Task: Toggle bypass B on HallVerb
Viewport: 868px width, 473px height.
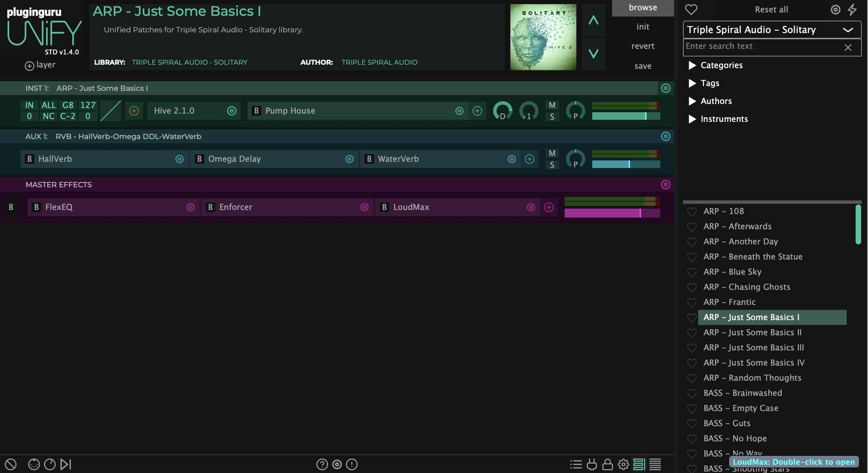Action: [29, 159]
